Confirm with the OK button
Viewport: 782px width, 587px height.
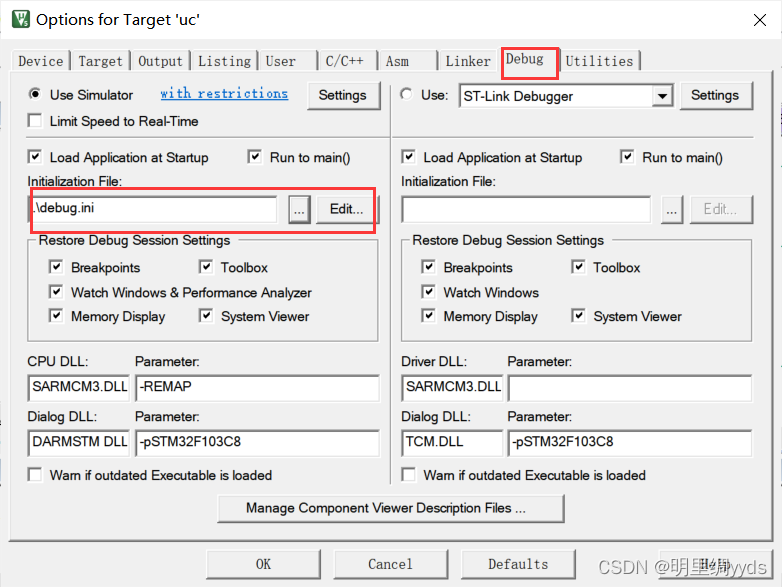(263, 564)
